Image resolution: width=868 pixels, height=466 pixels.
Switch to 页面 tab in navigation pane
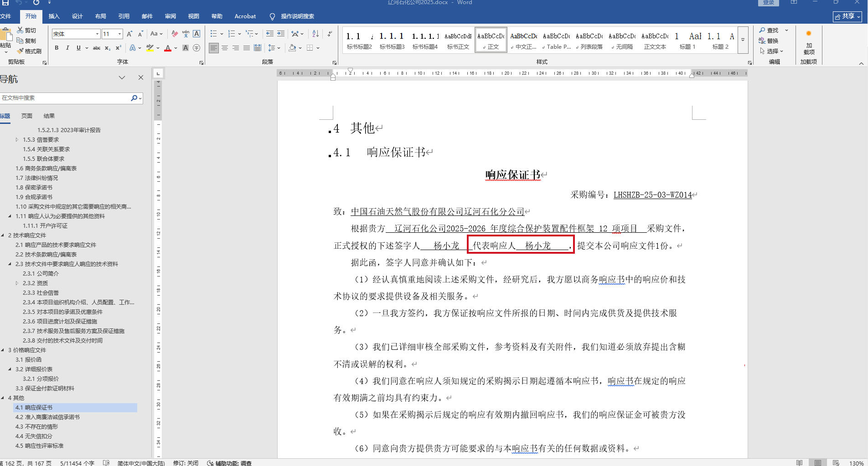[27, 116]
